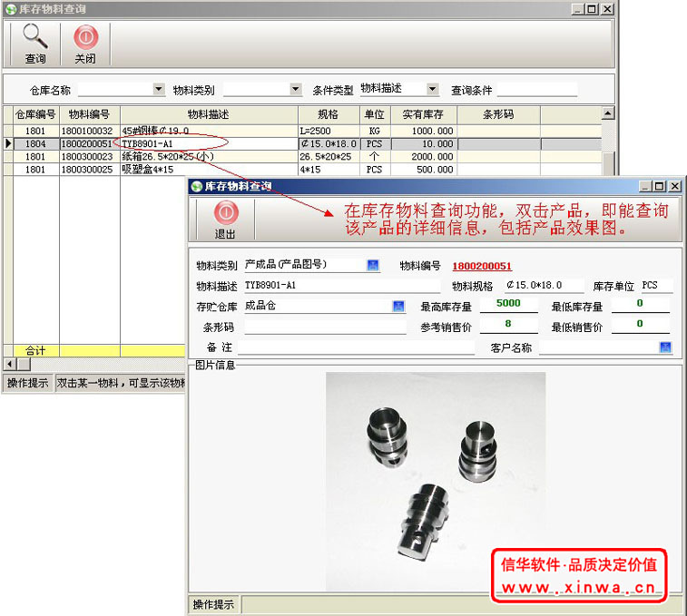Select the 吸塑盒4*15 table row
The image size is (687, 616).
[209, 170]
